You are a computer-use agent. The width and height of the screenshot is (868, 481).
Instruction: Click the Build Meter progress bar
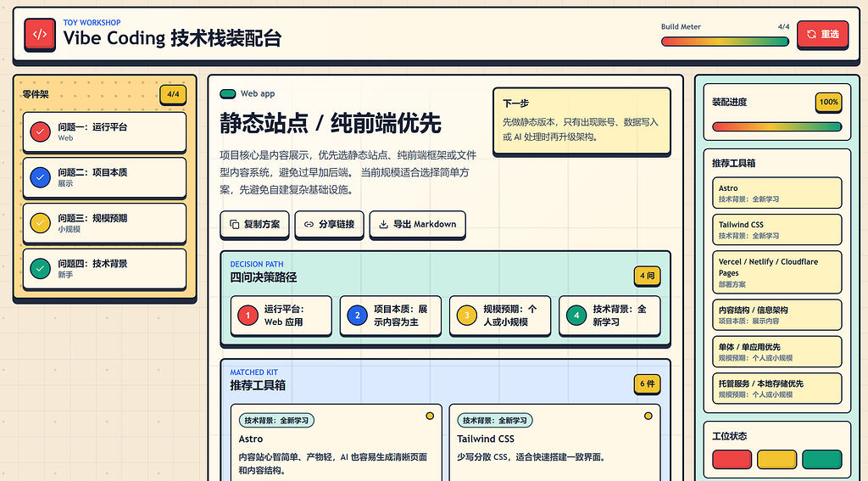pyautogui.click(x=725, y=42)
